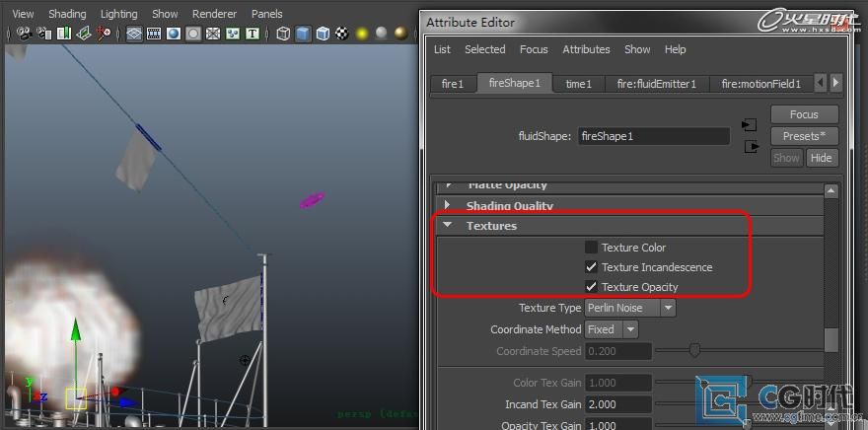Click the yellow center move manipulator handle
This screenshot has height=430, width=868.
(76, 398)
